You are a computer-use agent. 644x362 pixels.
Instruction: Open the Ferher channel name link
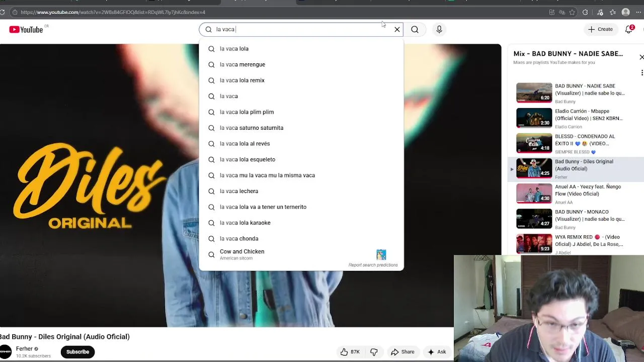24,348
